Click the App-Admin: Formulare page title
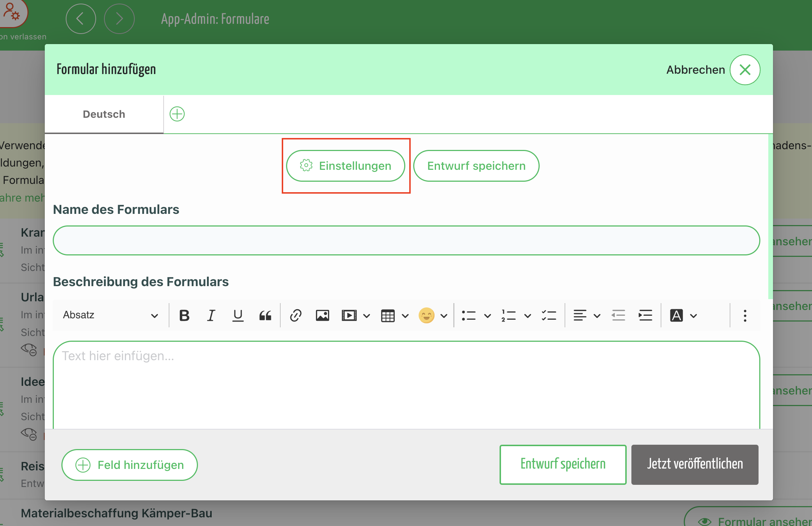The image size is (812, 526). coord(215,19)
